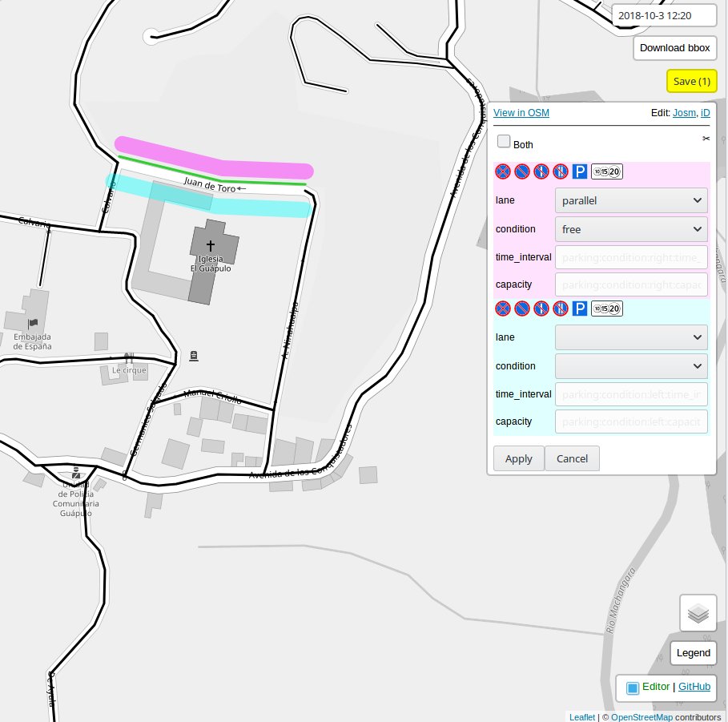This screenshot has width=728, height=722.
Task: Click blue P parking sign in cyan row
Action: 580,309
